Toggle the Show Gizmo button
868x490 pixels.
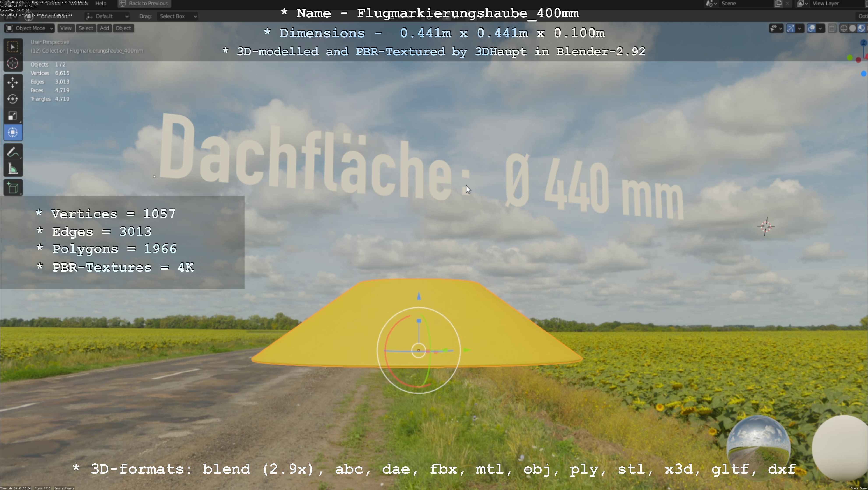point(791,28)
